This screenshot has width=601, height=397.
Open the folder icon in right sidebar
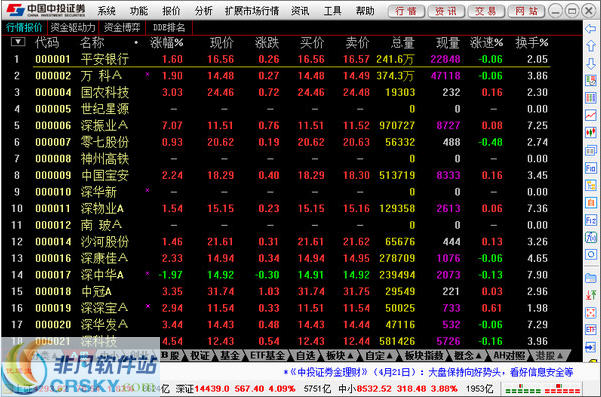(x=591, y=278)
